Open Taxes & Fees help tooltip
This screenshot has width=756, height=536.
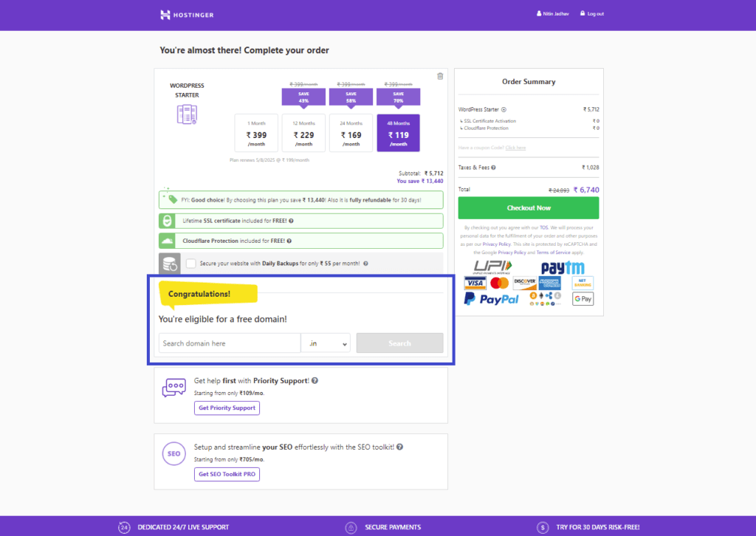click(x=493, y=168)
